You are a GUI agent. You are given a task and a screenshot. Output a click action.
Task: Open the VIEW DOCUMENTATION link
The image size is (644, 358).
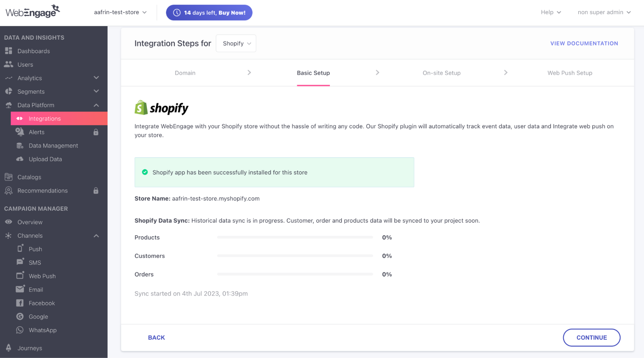[584, 43]
